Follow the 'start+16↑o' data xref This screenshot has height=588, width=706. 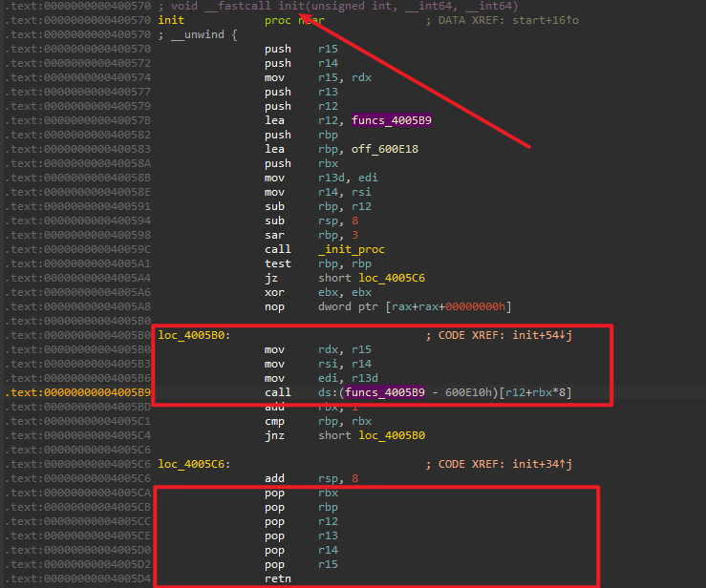click(x=546, y=20)
